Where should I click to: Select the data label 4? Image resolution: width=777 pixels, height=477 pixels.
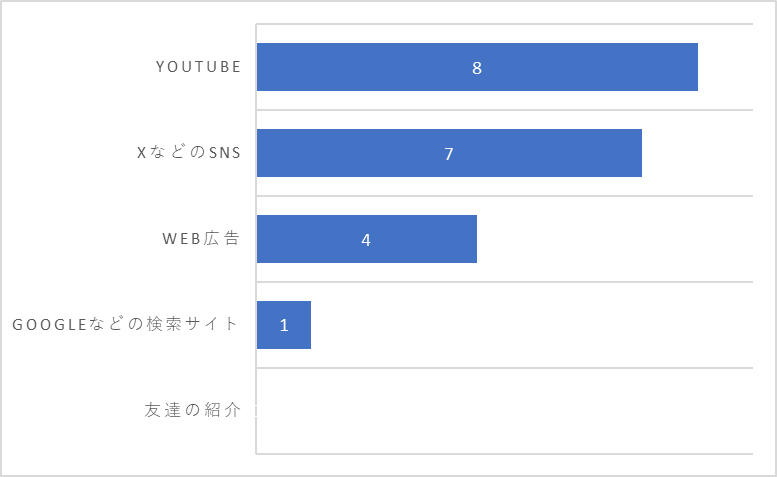366,240
